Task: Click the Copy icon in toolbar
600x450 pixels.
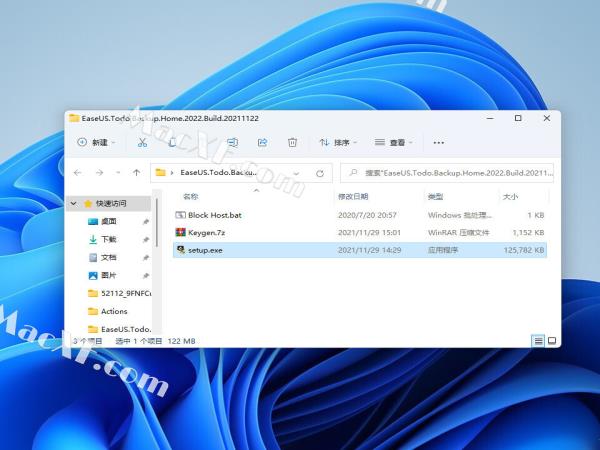Action: (x=172, y=142)
